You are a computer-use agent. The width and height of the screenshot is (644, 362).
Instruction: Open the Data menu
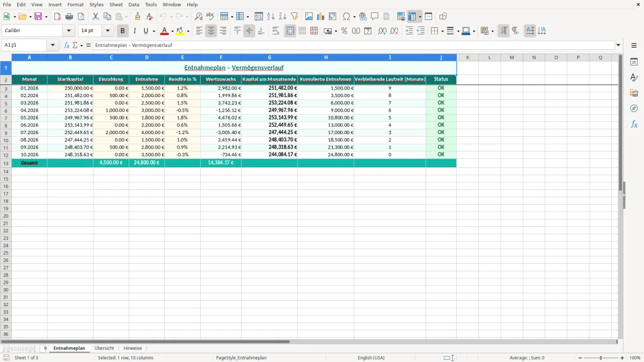[134, 4]
